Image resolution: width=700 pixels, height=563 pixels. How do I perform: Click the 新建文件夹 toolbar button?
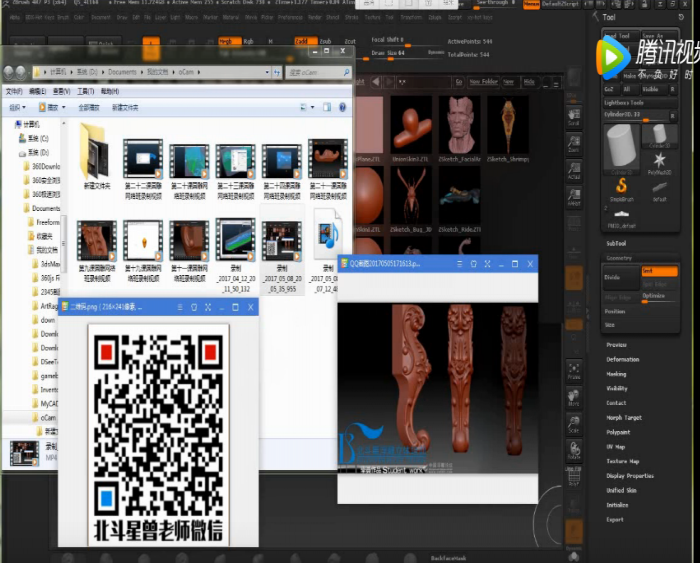[125, 106]
